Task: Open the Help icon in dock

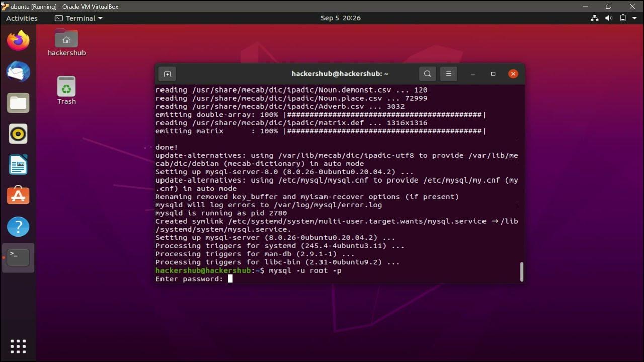Action: click(18, 227)
